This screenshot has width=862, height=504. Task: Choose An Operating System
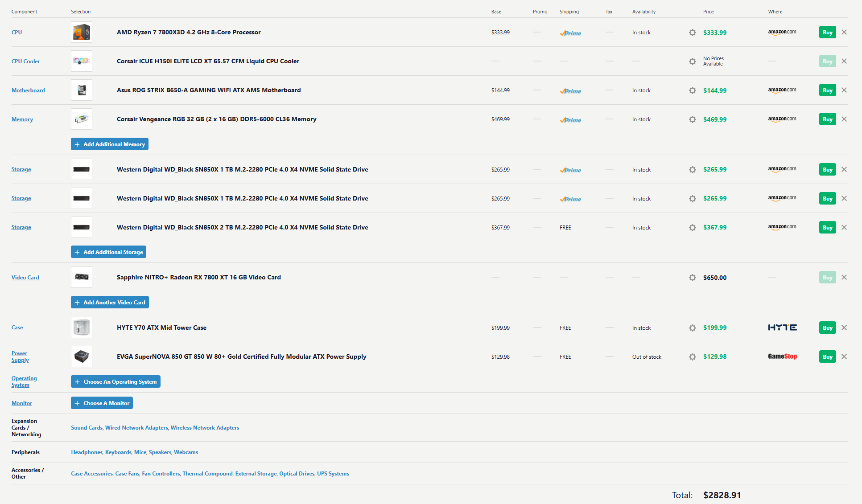pos(115,381)
